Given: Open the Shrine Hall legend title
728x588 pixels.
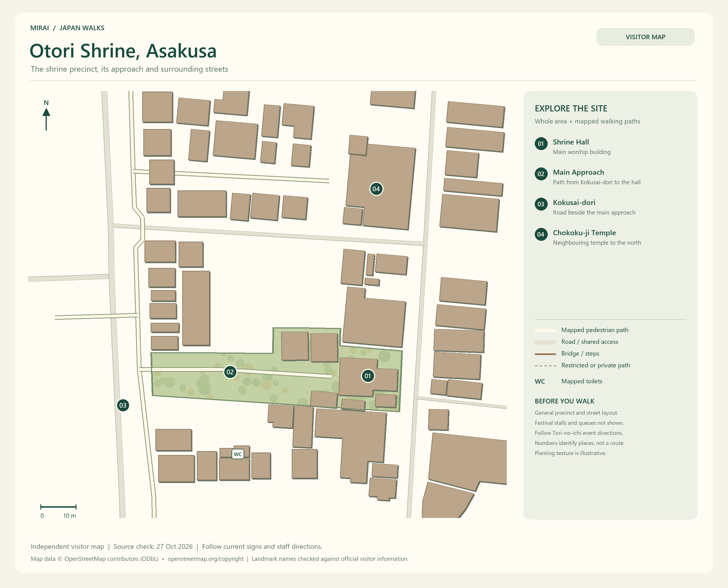Looking at the screenshot, I should point(571,142).
